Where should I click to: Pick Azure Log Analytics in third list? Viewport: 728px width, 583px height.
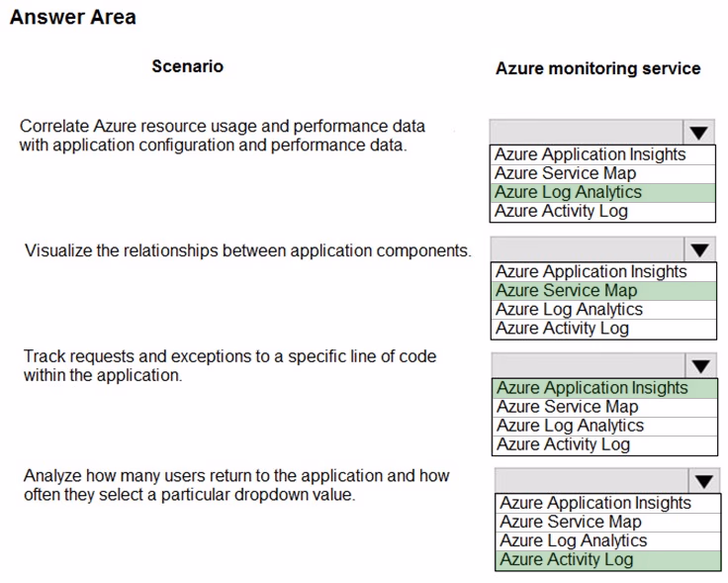pyautogui.click(x=605, y=427)
